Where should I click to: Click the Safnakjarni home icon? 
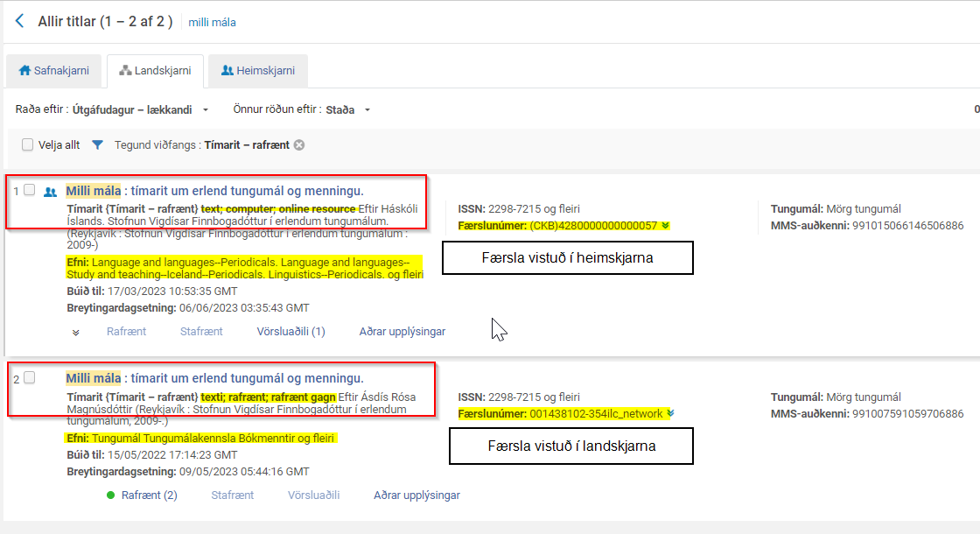25,71
